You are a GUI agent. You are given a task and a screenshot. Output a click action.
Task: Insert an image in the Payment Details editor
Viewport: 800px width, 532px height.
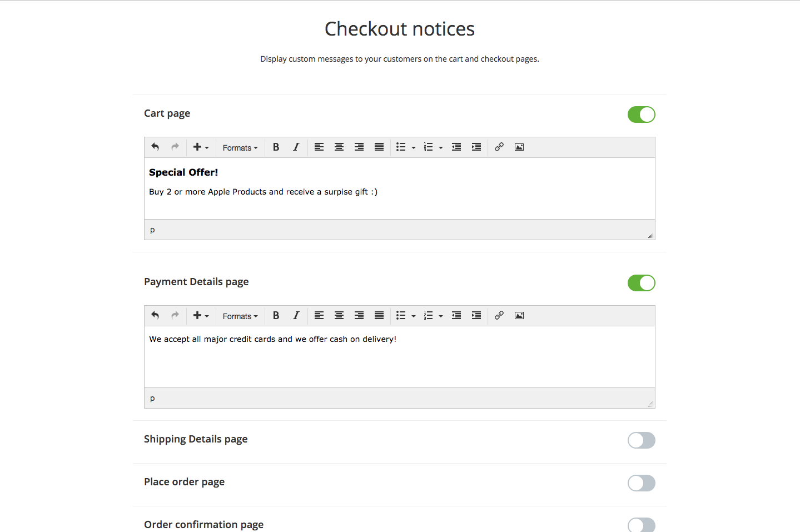[519, 316]
